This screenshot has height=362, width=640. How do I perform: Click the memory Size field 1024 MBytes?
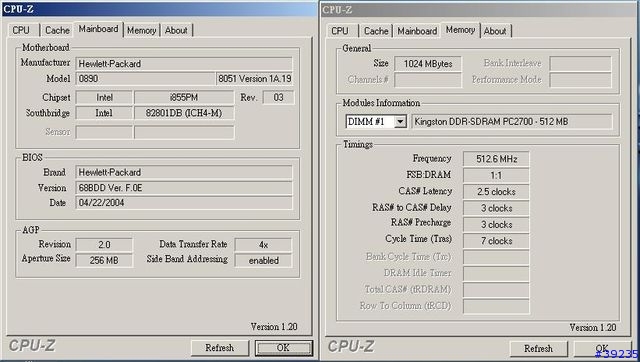(428, 64)
